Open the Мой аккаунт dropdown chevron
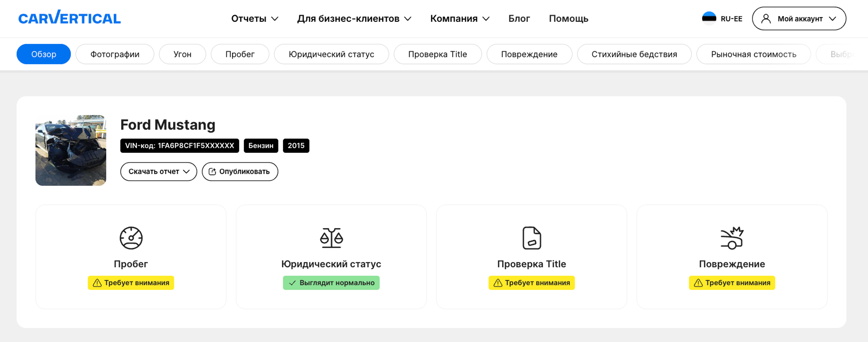Image resolution: width=868 pixels, height=342 pixels. [x=832, y=19]
